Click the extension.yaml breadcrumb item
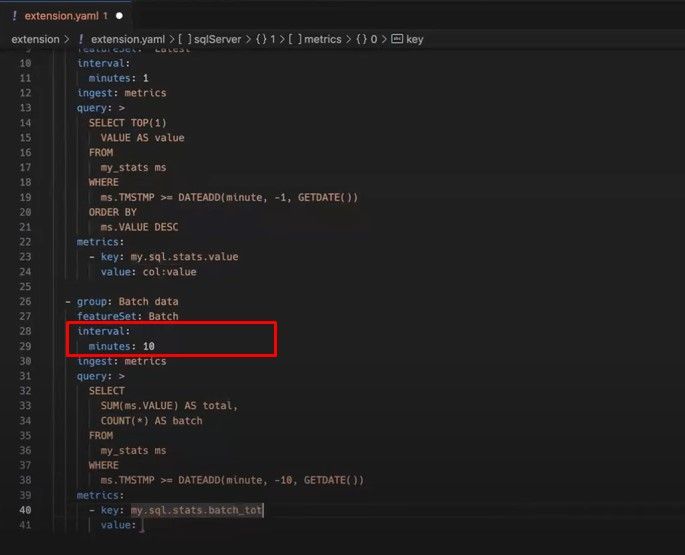 pyautogui.click(x=126, y=39)
